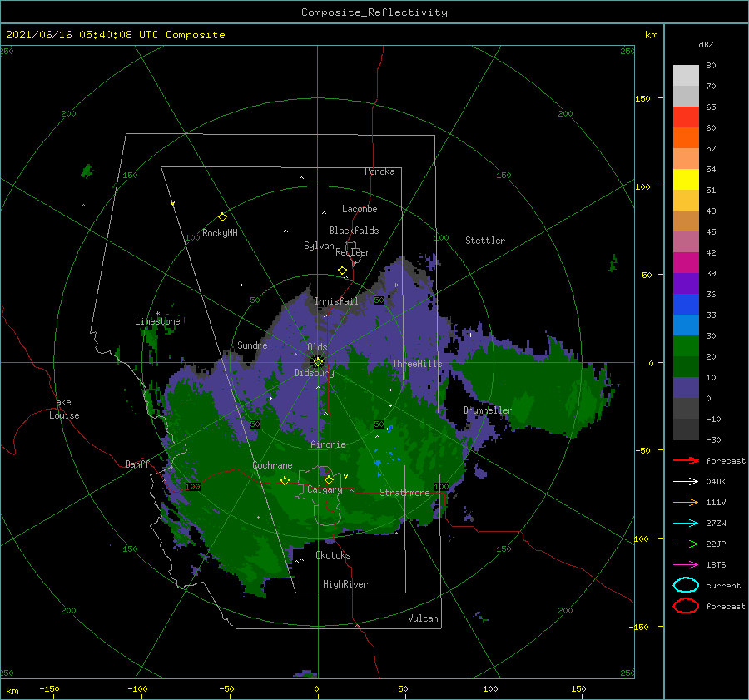Click the Strathmore label

(x=404, y=493)
